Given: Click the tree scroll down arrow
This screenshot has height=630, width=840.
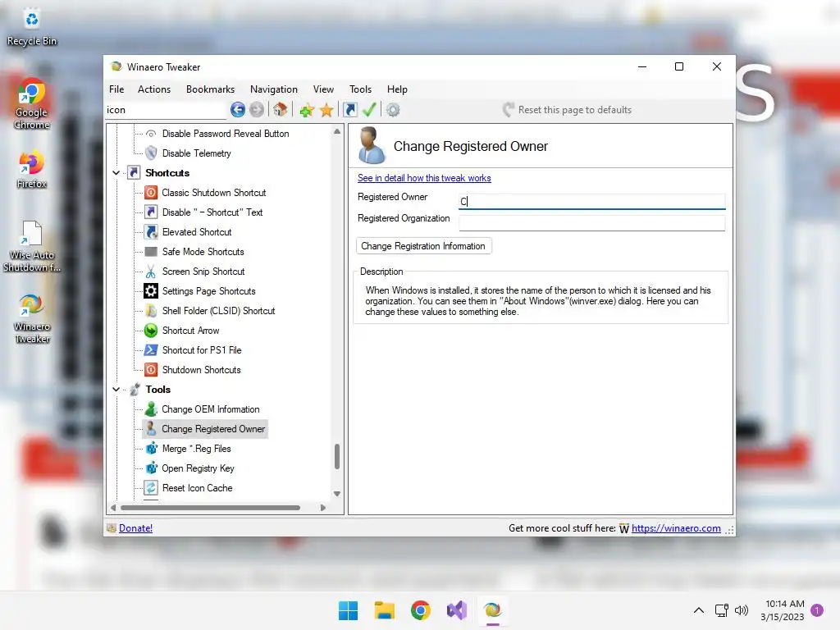Looking at the screenshot, I should click(337, 494).
